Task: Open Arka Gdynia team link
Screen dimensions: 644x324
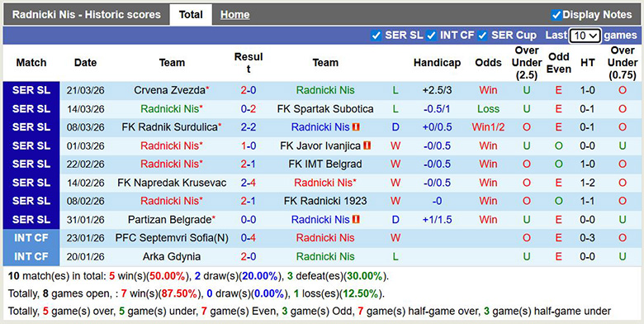Action: (x=172, y=256)
